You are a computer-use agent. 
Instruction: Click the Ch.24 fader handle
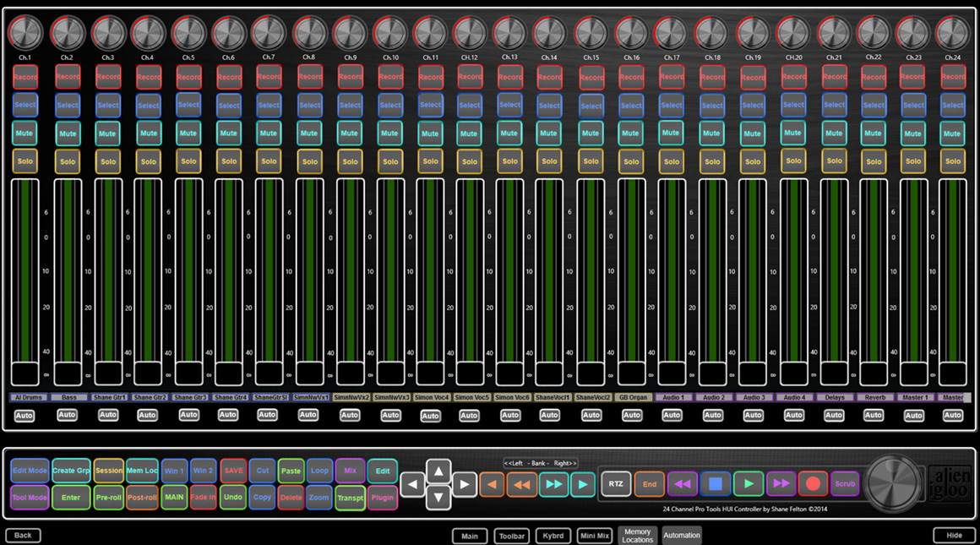pyautogui.click(x=952, y=373)
